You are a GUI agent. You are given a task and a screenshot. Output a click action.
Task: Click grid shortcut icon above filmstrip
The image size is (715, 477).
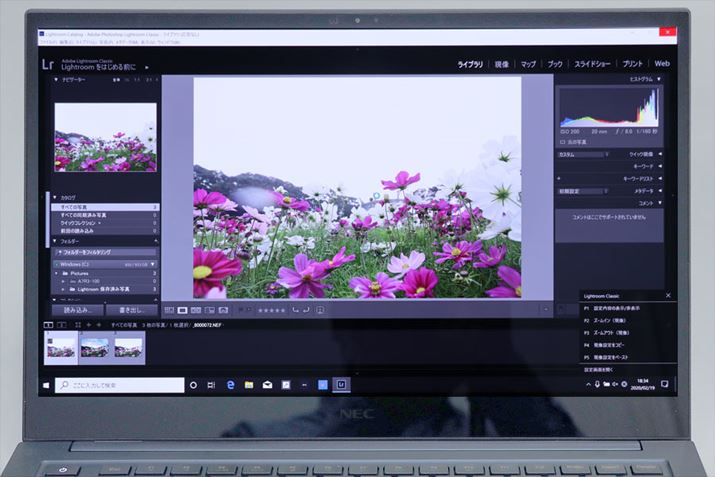(78, 325)
